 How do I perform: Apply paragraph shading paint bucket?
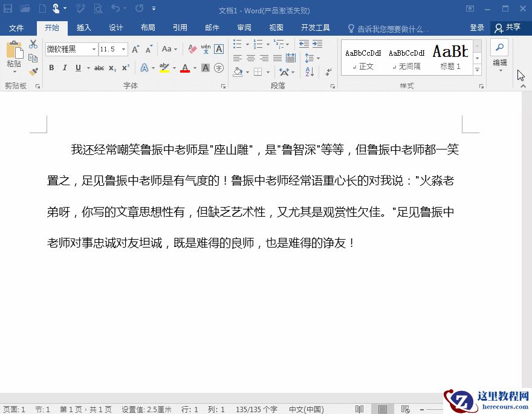pyautogui.click(x=238, y=71)
